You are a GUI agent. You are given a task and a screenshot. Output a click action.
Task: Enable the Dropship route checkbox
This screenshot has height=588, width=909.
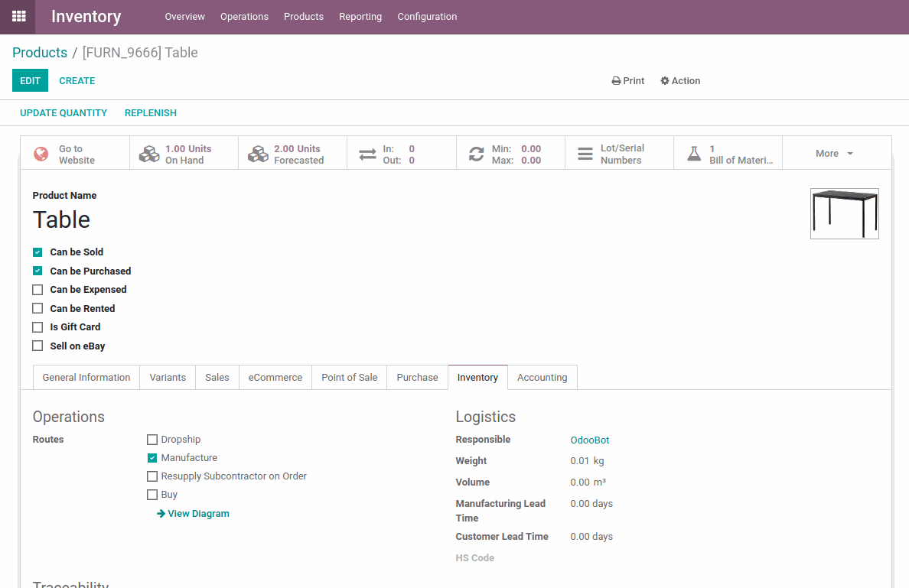click(152, 440)
